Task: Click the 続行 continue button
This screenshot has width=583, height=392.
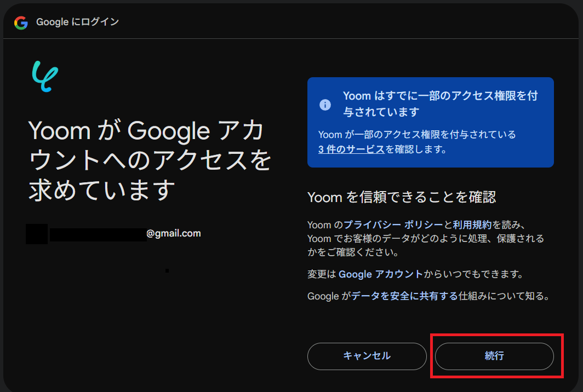Action: coord(494,356)
